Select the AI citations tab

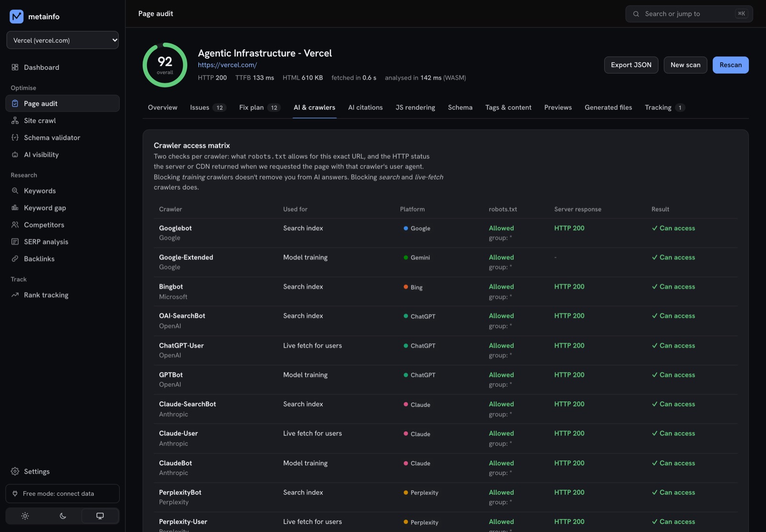tap(365, 108)
